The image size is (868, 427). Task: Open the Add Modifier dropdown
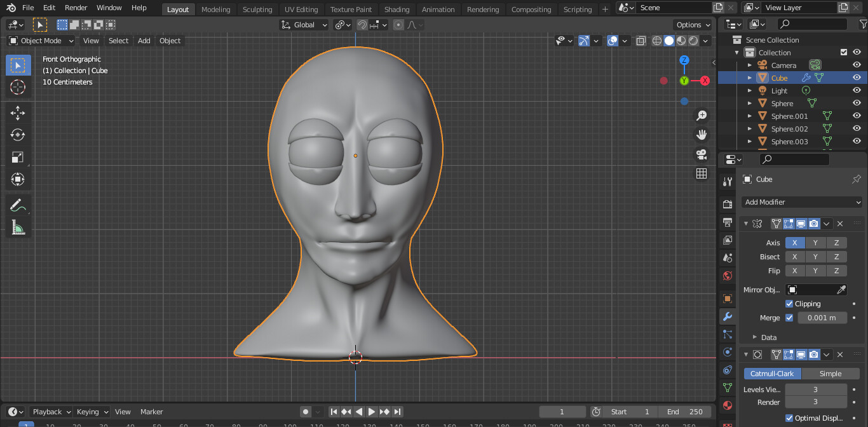801,201
